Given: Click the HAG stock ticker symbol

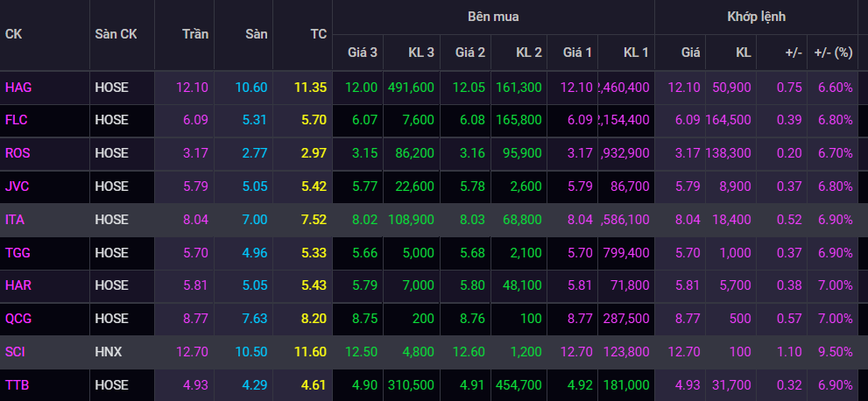Looking at the screenshot, I should pyautogui.click(x=18, y=87).
